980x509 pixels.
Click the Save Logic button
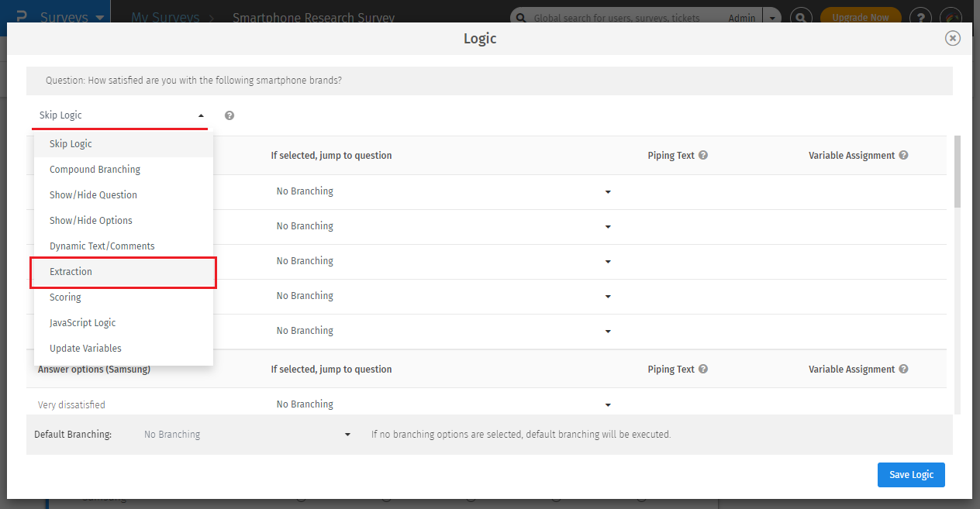point(911,474)
